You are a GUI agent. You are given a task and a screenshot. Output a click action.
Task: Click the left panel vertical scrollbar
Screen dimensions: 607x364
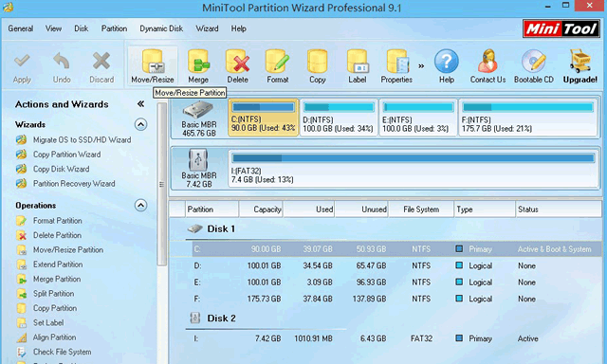(162, 185)
